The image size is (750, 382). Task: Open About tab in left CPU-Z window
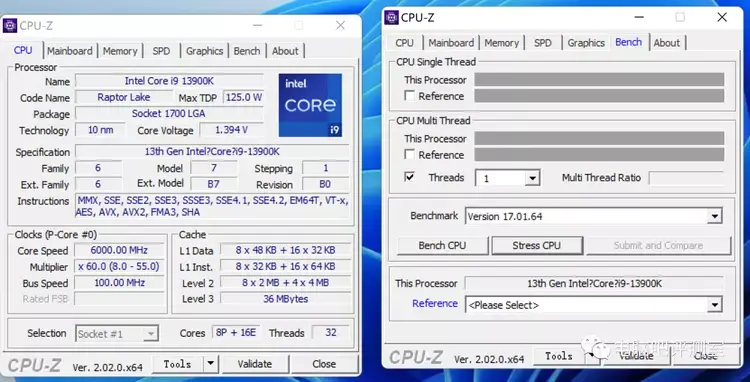(285, 51)
